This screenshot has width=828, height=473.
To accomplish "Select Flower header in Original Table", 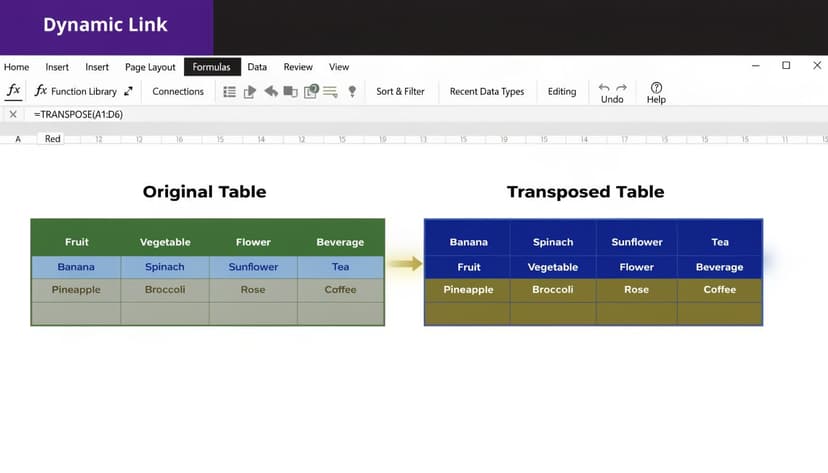I will point(253,242).
